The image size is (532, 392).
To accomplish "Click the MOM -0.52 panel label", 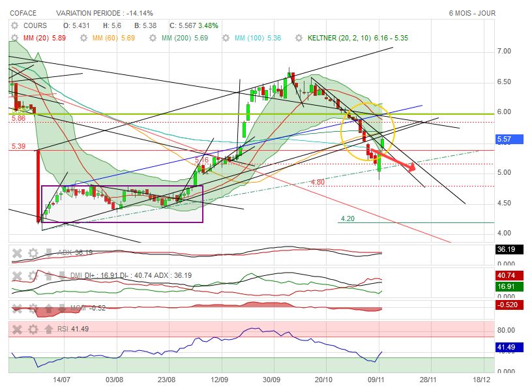I will click(88, 308).
